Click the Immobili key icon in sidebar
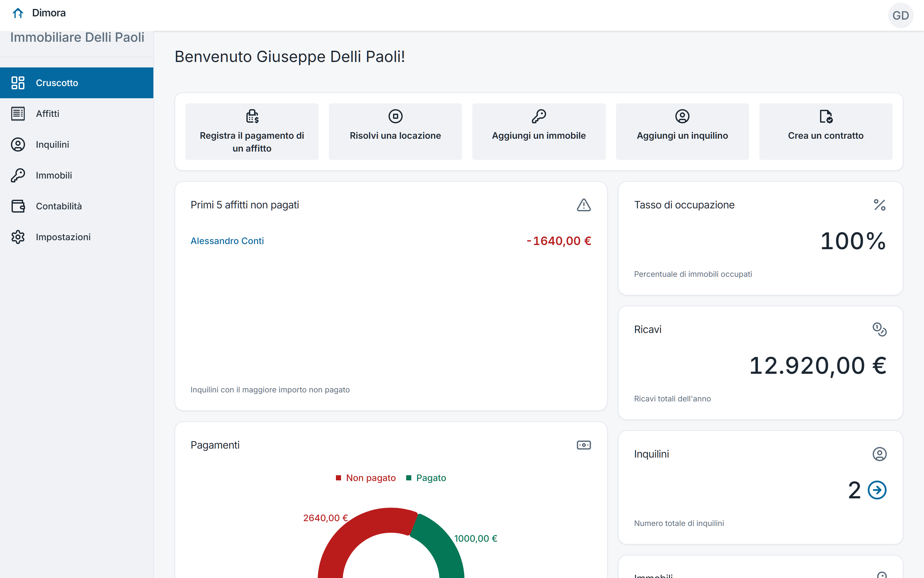Screen dimensions: 924x578 18,175
